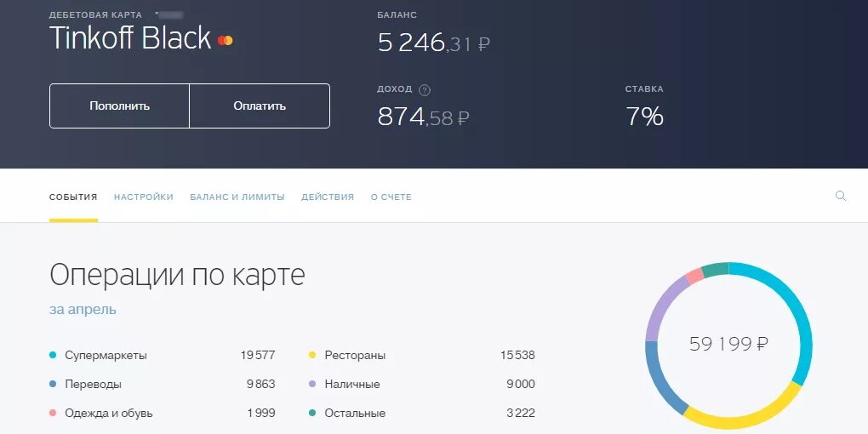Click the blue Переводы legend dot
This screenshot has width=868, height=434.
[x=53, y=384]
